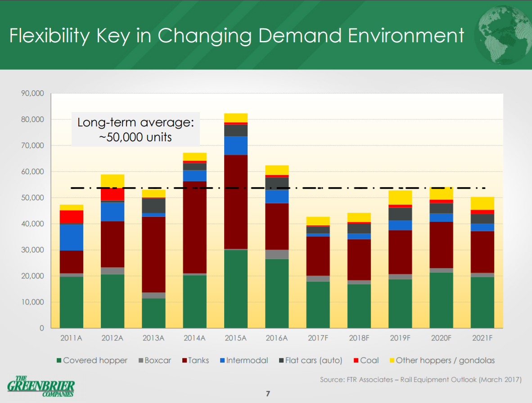Select the green Covered hopper legend swatch
Image resolution: width=532 pixels, height=403 pixels.
[x=59, y=361]
